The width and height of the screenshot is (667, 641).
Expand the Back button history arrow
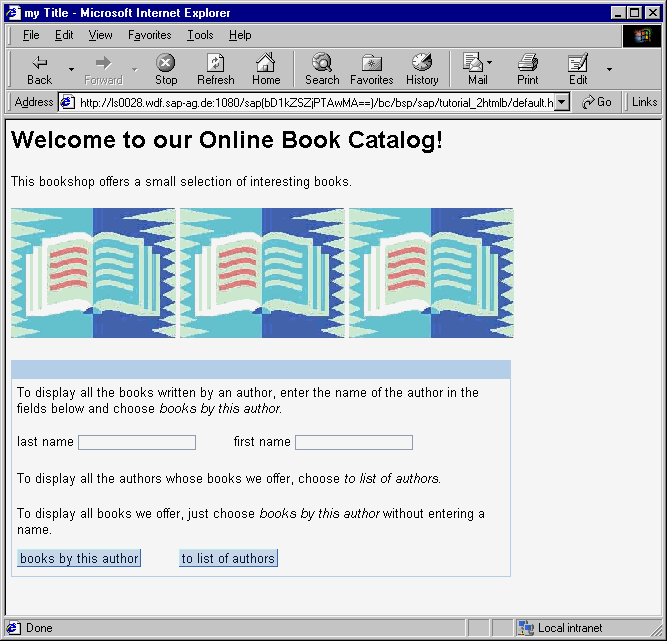tap(71, 69)
